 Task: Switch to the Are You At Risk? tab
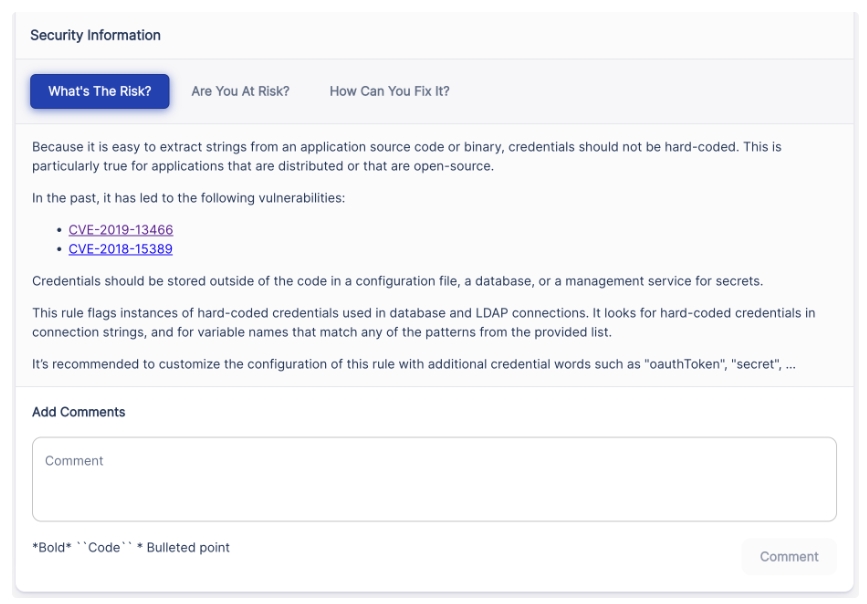click(240, 91)
